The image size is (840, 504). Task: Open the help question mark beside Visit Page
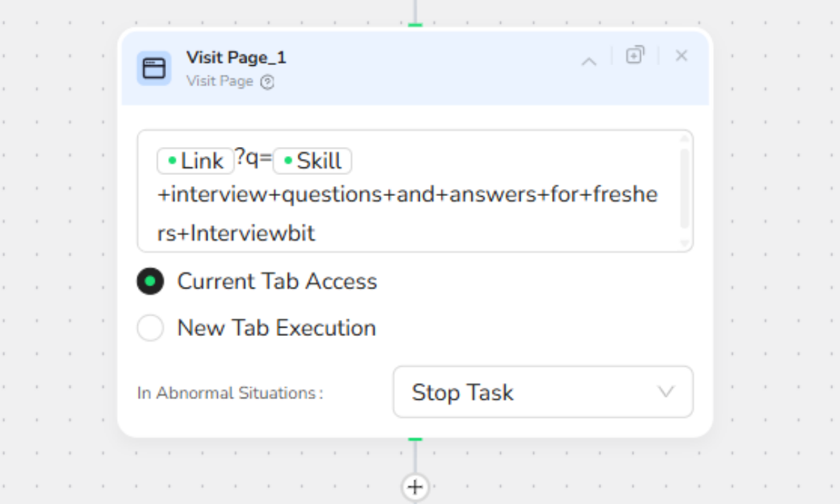(267, 82)
